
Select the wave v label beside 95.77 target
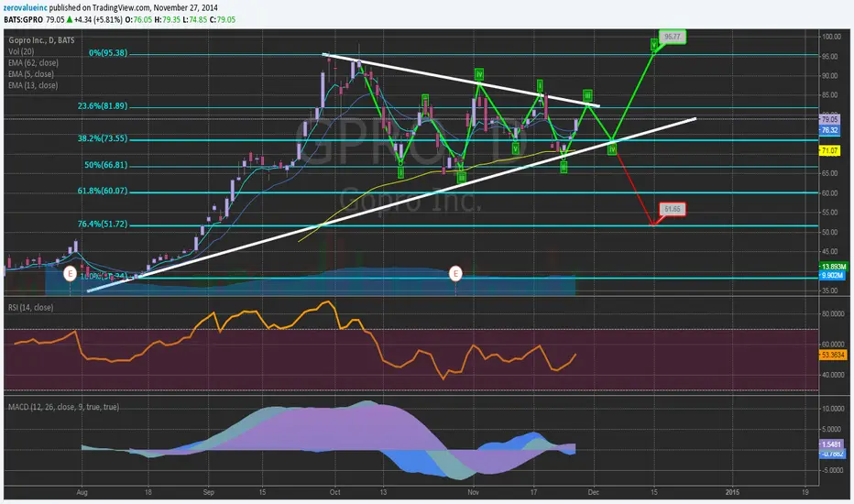click(x=654, y=44)
